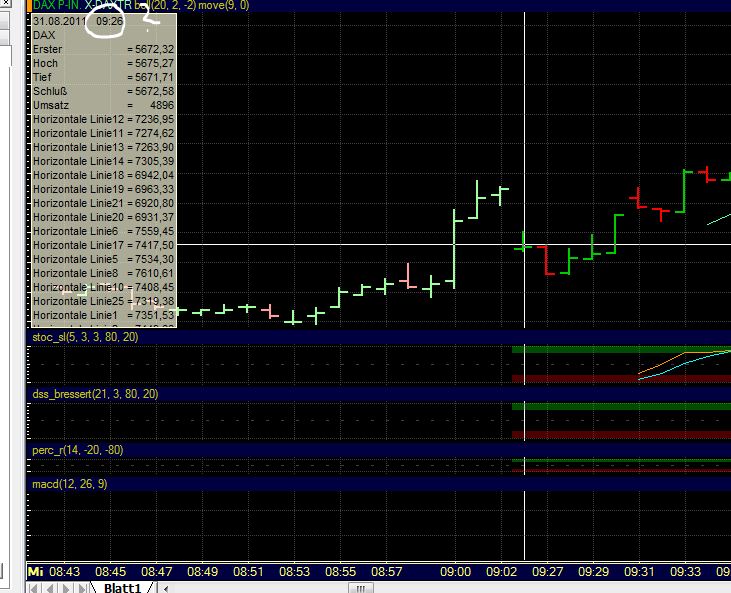Click the 09:00 time axis label
Screen dimensions: 731x593
point(455,572)
